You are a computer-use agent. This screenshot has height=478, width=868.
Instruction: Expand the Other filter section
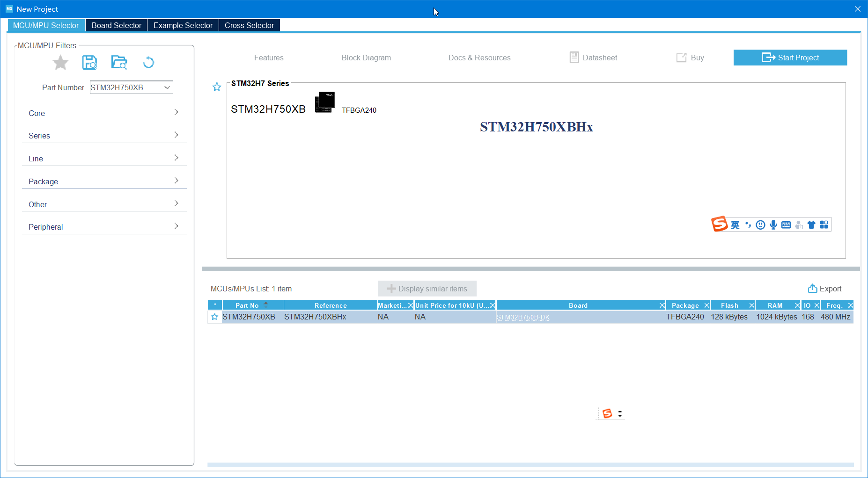point(104,204)
